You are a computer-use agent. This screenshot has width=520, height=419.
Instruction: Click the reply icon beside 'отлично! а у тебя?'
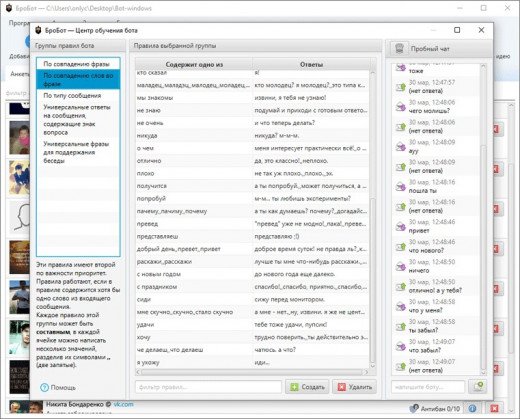tap(400, 287)
